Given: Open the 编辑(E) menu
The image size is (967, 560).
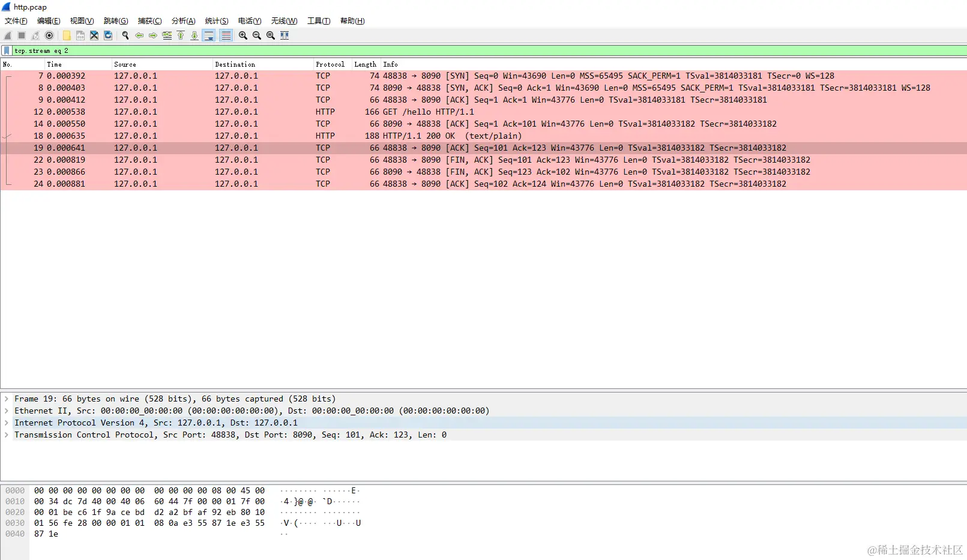Looking at the screenshot, I should point(49,21).
